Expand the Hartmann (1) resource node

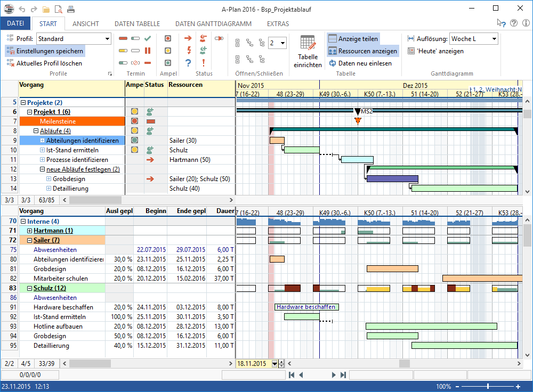(29, 231)
